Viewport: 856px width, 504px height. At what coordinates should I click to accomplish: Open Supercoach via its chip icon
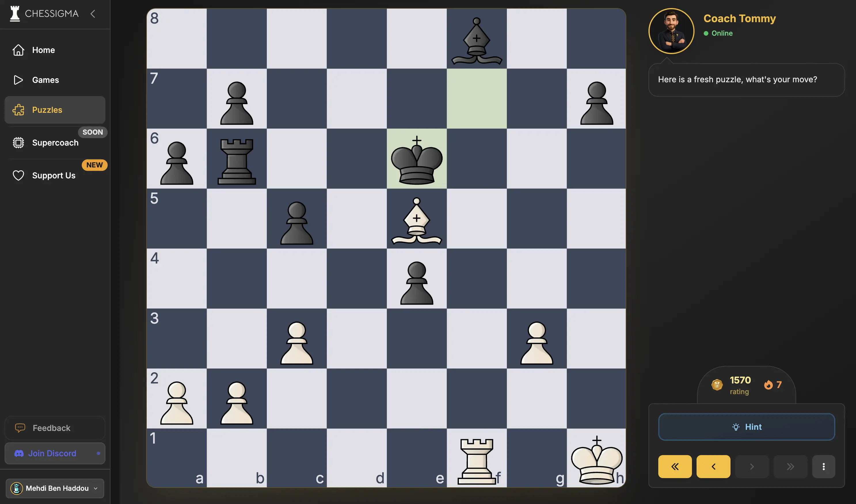(x=19, y=142)
